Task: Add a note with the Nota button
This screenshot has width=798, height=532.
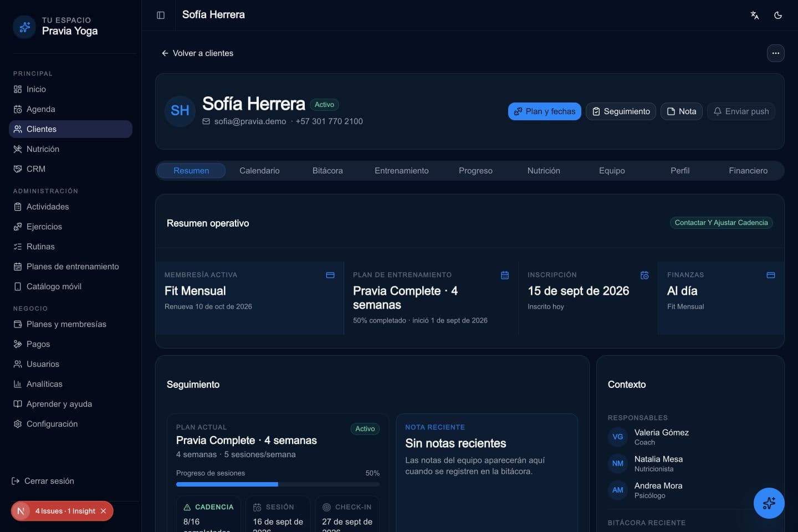Action: (x=682, y=111)
